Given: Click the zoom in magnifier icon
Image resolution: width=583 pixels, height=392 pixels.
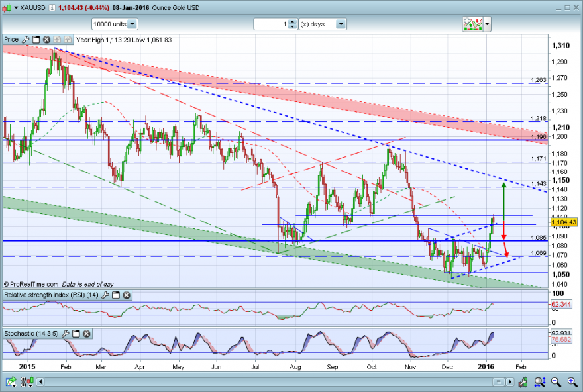Looking at the screenshot, I should pyautogui.click(x=572, y=381).
